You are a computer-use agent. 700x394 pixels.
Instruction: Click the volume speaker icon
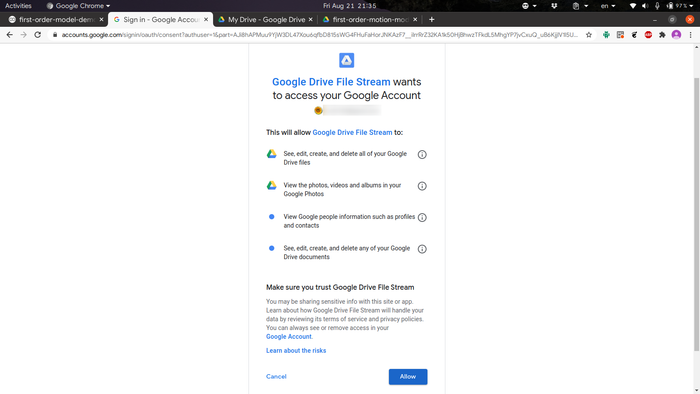pyautogui.click(x=645, y=6)
